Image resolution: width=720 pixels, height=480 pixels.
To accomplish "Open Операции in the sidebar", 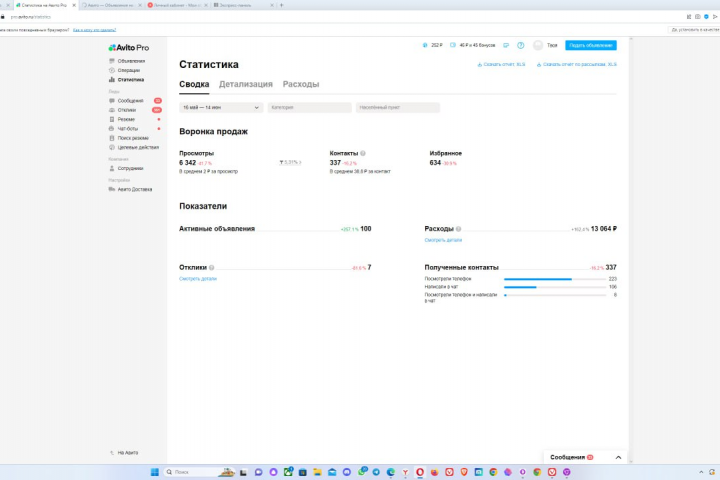I will [x=124, y=70].
